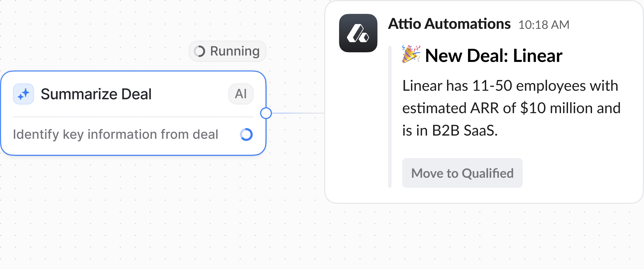
Task: Click the gray attachment bar beside the message
Action: point(390,117)
